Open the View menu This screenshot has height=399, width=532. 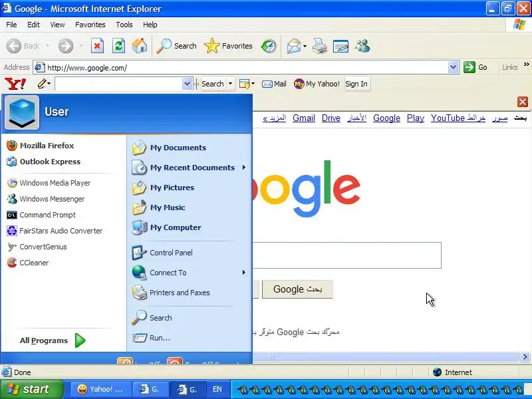(57, 25)
